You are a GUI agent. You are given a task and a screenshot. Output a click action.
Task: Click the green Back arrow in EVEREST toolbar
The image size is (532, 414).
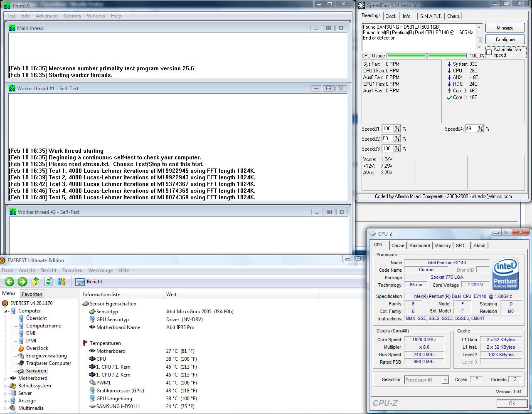(9, 282)
